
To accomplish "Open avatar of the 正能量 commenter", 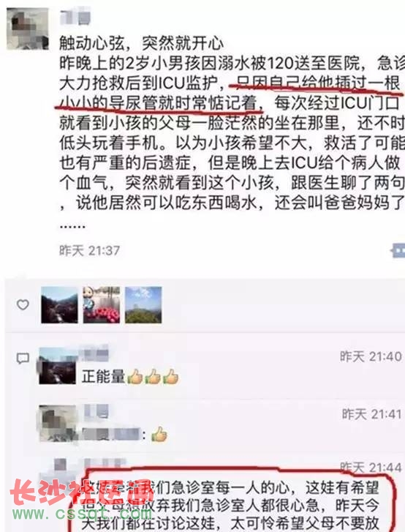I will [x=58, y=366].
